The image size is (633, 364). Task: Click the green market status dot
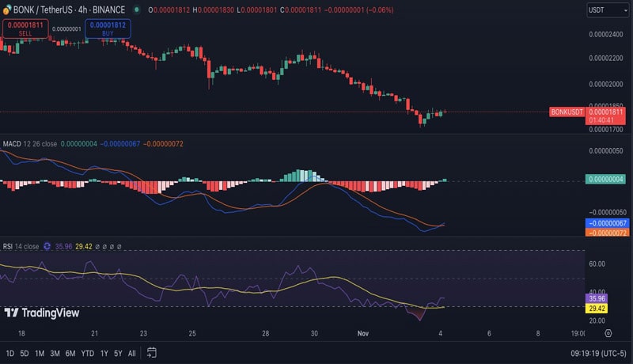click(x=137, y=9)
